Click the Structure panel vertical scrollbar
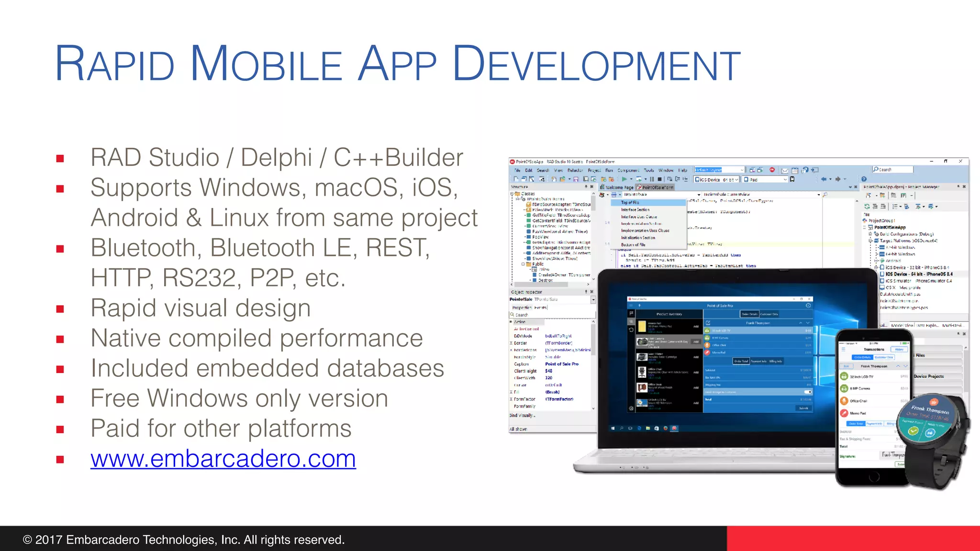 pyautogui.click(x=593, y=237)
